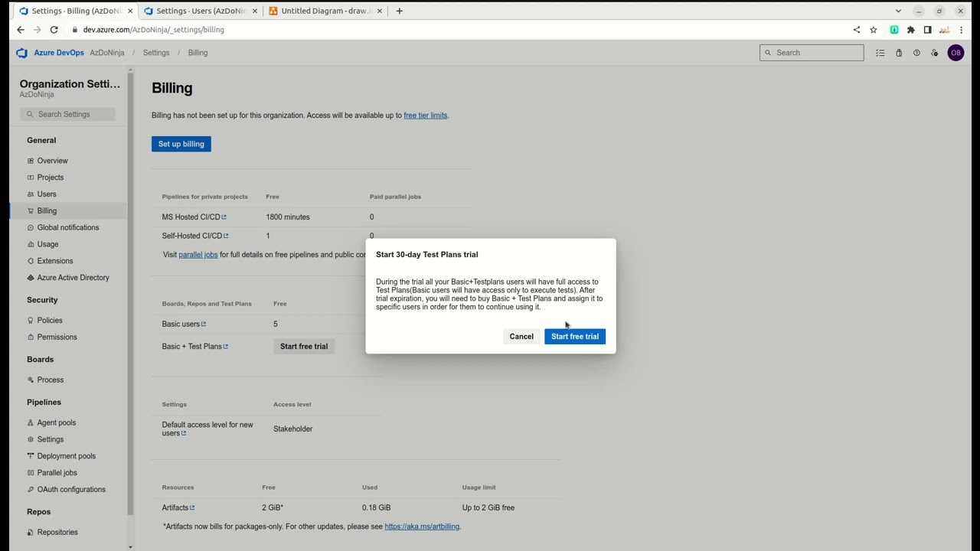Open Projects in settings sidebar
Screen dimensions: 980x551
coord(51,178)
